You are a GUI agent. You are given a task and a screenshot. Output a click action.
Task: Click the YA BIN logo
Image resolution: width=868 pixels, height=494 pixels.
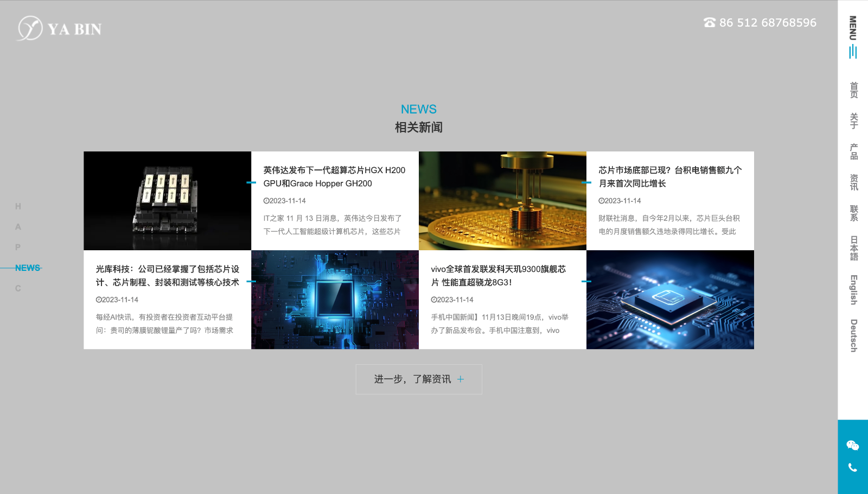point(59,28)
